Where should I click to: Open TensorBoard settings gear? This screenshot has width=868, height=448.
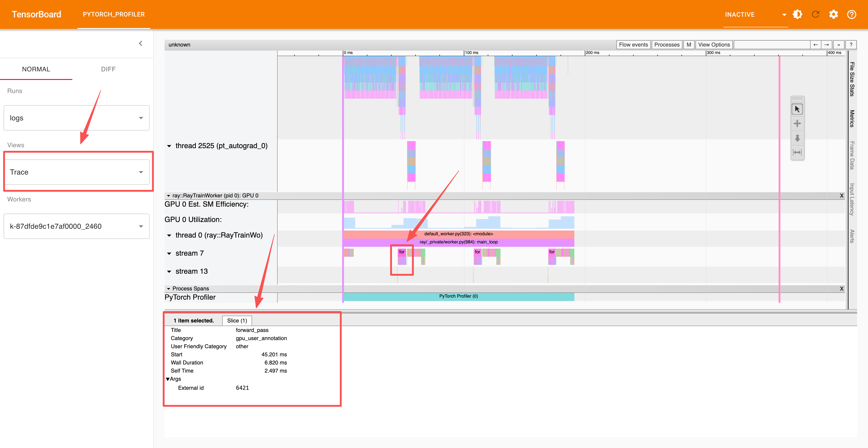(x=833, y=14)
